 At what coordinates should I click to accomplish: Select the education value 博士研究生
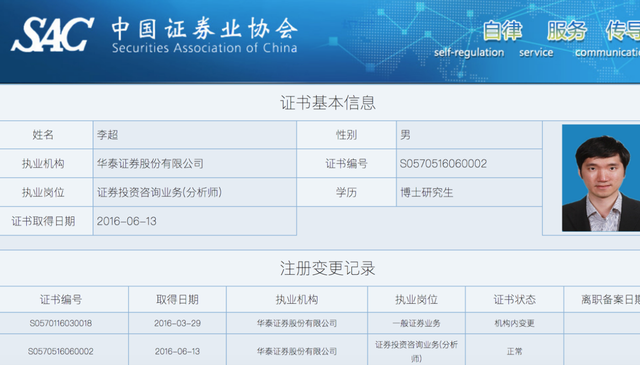[x=427, y=192]
